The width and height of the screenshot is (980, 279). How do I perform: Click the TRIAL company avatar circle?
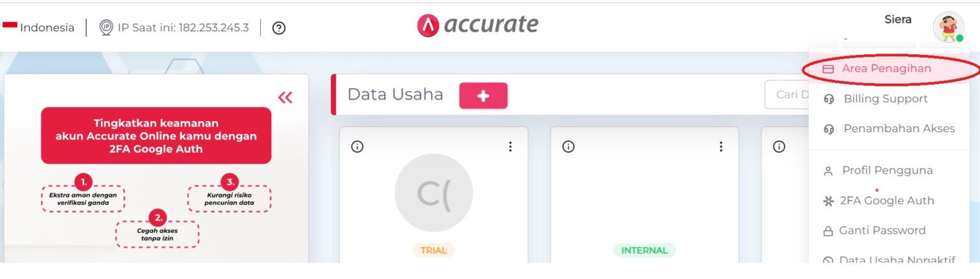(433, 193)
